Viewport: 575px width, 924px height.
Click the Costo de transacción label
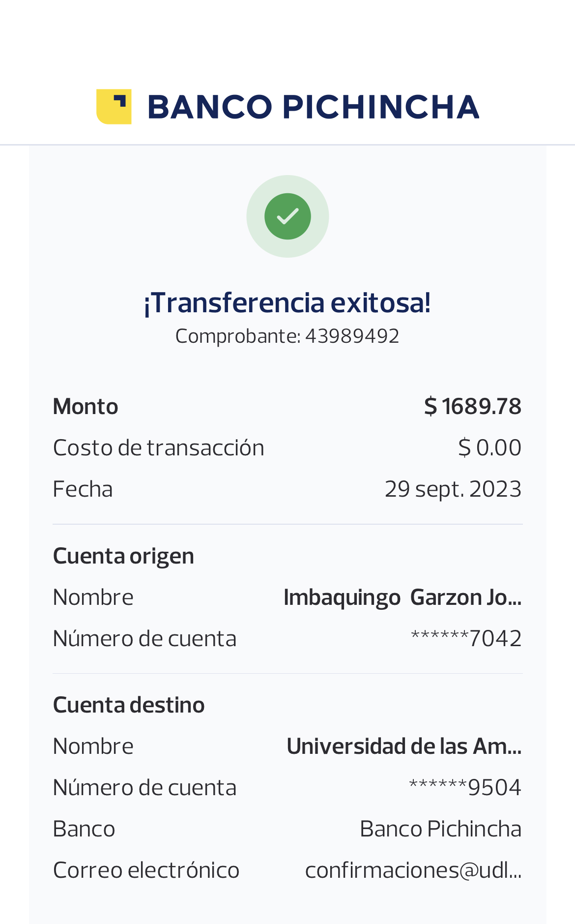pos(158,448)
